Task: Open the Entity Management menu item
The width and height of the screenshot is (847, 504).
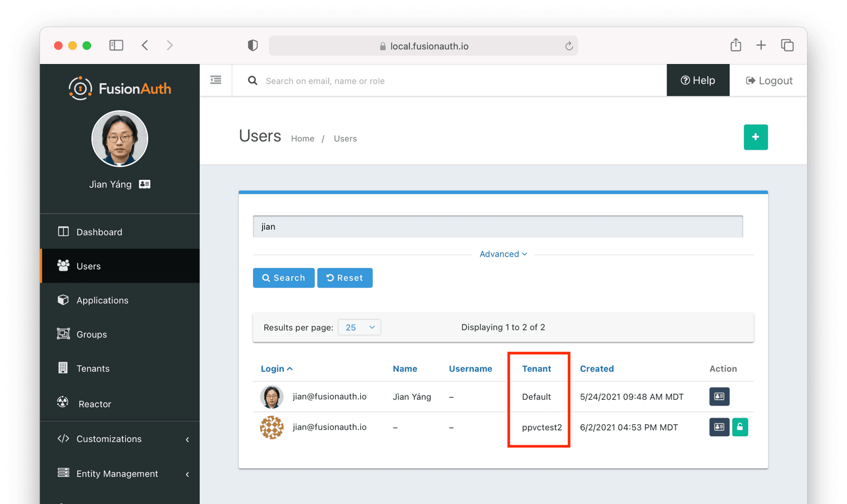Action: click(x=117, y=473)
